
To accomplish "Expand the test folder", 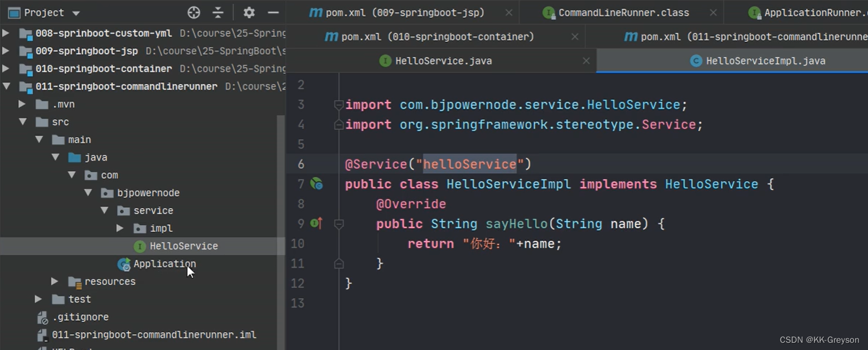I will pos(38,299).
